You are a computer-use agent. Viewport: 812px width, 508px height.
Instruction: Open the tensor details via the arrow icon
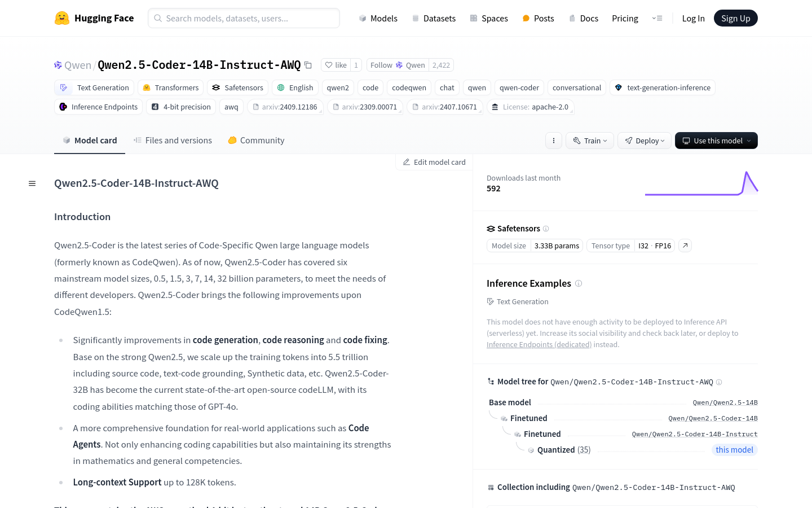point(685,246)
